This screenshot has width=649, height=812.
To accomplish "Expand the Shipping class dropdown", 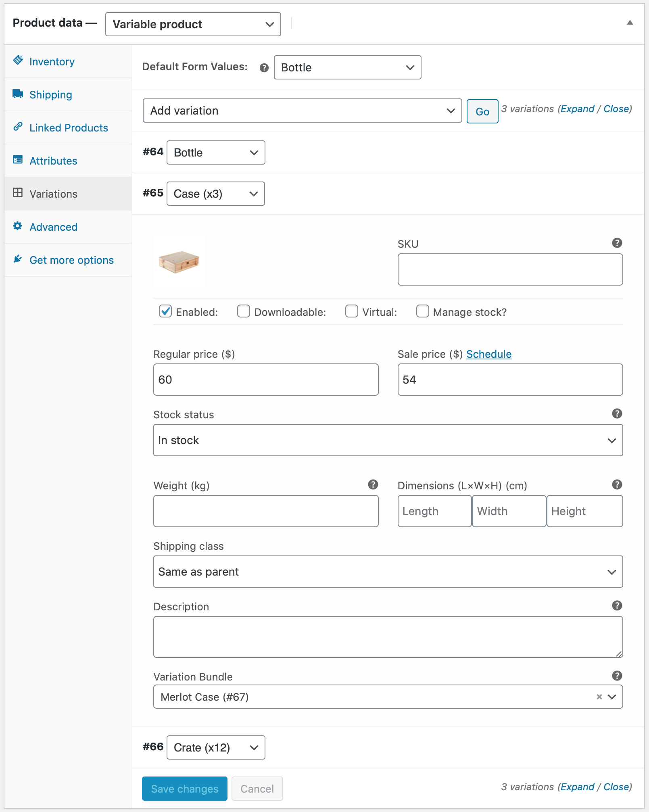I will [388, 572].
